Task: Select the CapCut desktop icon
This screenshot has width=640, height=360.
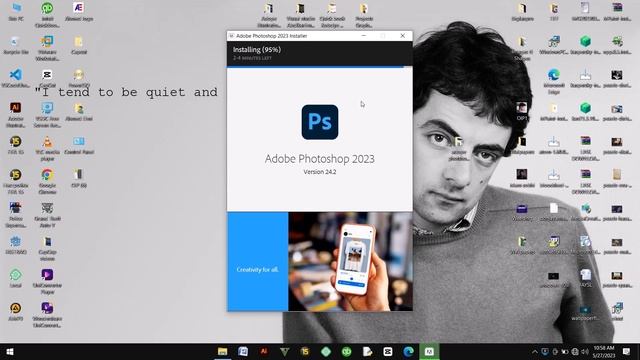Action: [47, 78]
